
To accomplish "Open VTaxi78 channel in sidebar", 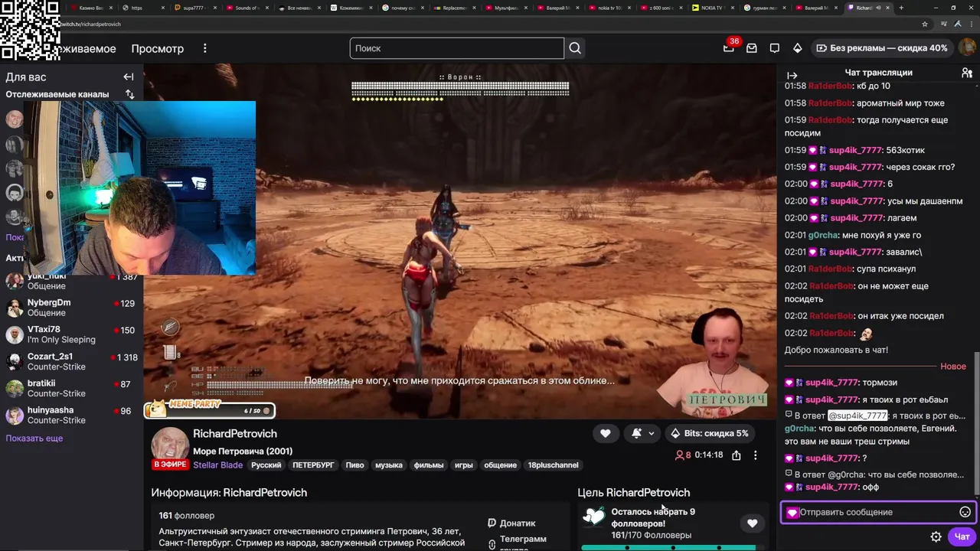I will [70, 334].
